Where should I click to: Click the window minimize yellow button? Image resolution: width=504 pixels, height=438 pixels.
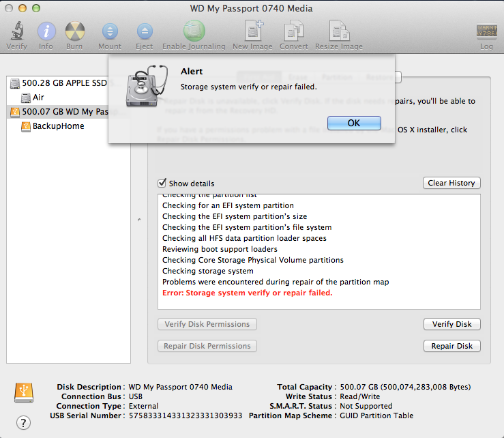pos(23,8)
